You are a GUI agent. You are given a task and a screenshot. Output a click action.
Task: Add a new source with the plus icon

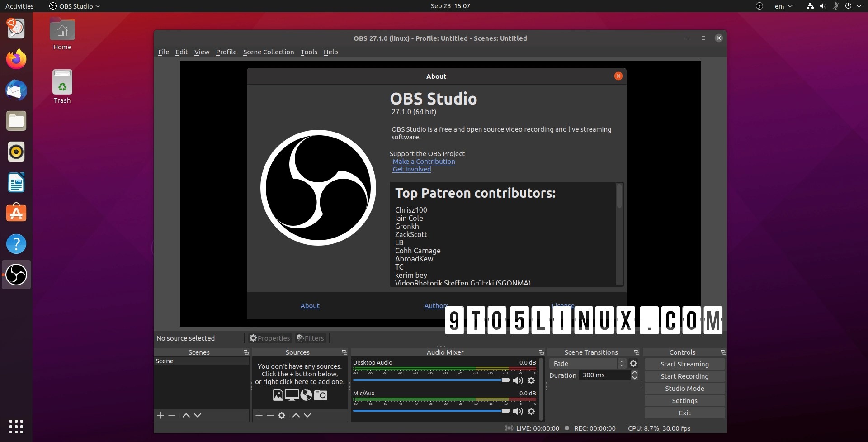(259, 415)
